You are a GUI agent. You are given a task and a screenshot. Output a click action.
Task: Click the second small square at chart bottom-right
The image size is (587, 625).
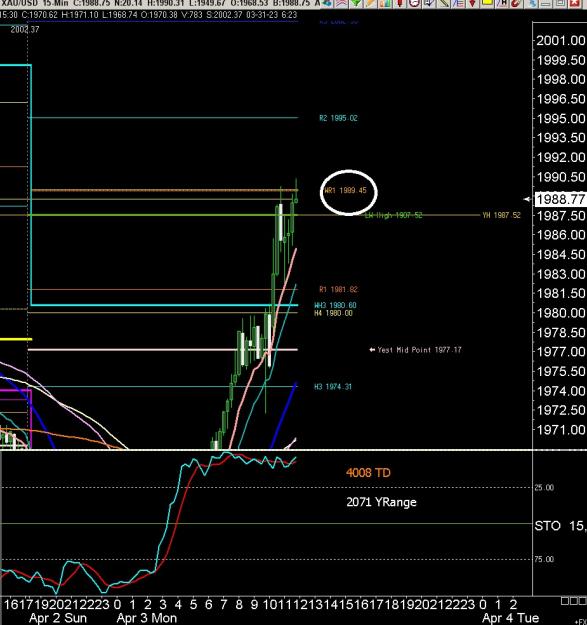573,601
